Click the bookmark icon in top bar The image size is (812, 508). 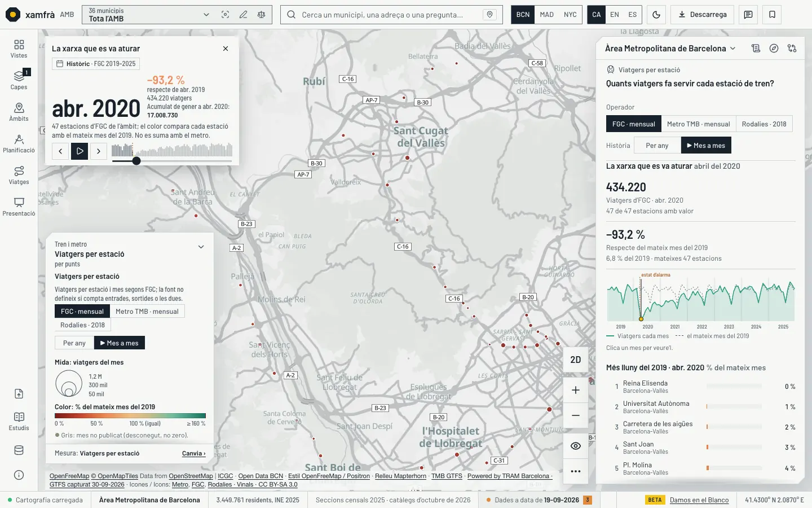coord(772,15)
